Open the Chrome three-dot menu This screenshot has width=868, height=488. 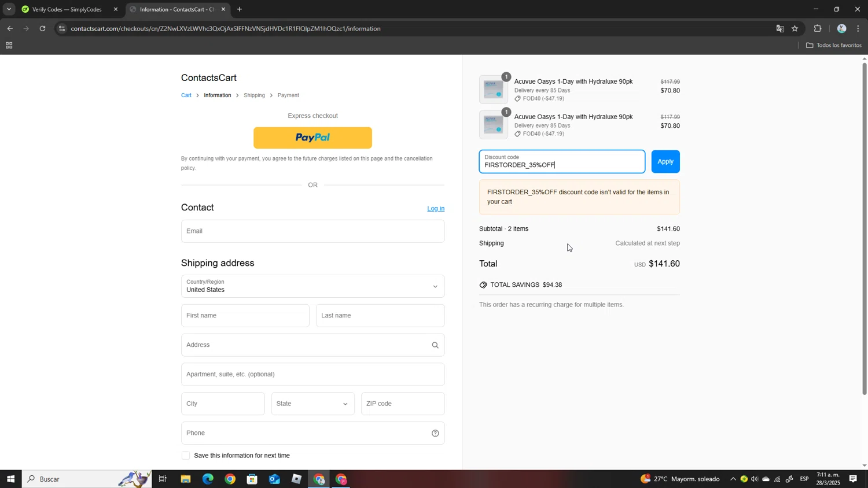pos(858,28)
